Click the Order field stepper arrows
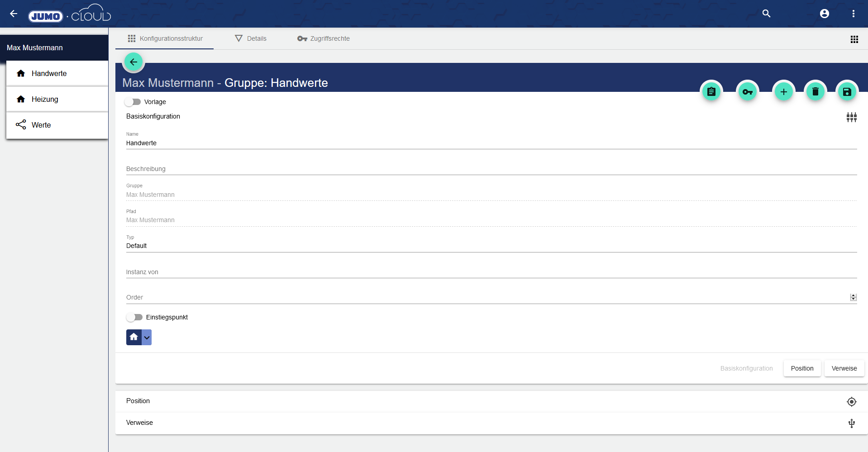 point(853,297)
